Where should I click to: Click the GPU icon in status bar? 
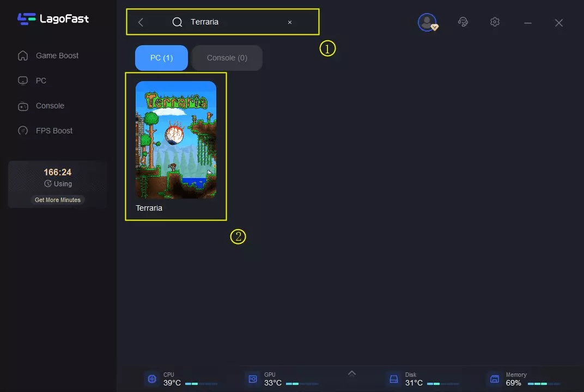point(253,379)
